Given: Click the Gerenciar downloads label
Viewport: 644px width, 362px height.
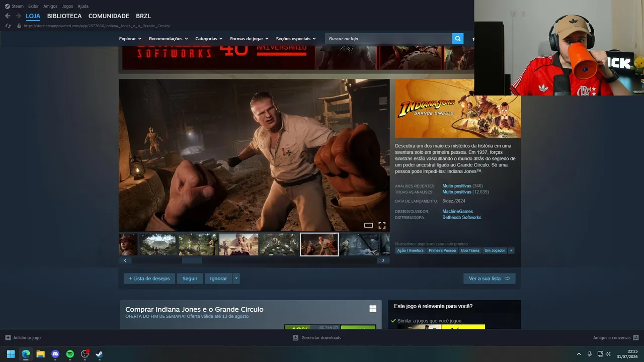Looking at the screenshot, I should [x=321, y=338].
